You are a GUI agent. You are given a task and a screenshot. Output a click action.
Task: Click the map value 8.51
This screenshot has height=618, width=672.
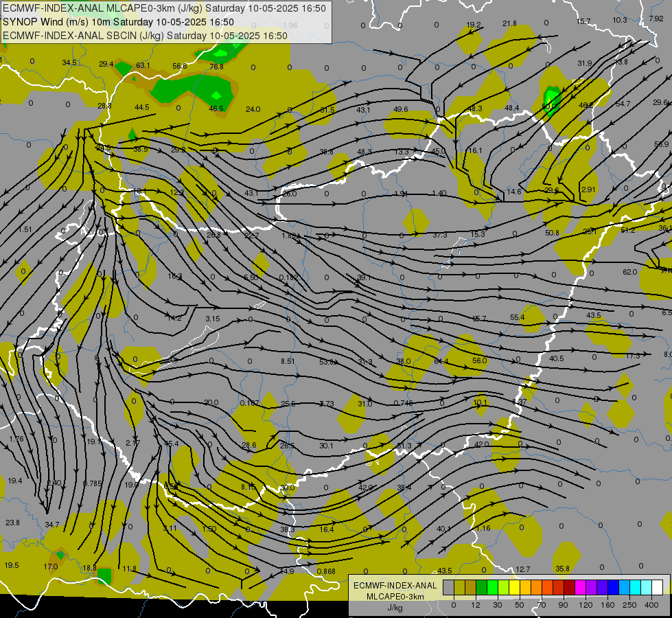point(288,362)
